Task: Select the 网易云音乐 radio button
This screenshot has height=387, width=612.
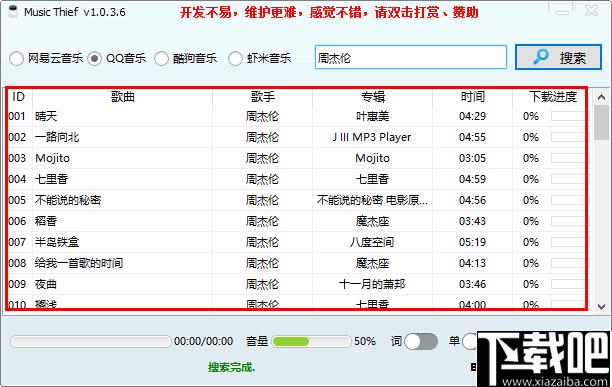Action: 16,59
